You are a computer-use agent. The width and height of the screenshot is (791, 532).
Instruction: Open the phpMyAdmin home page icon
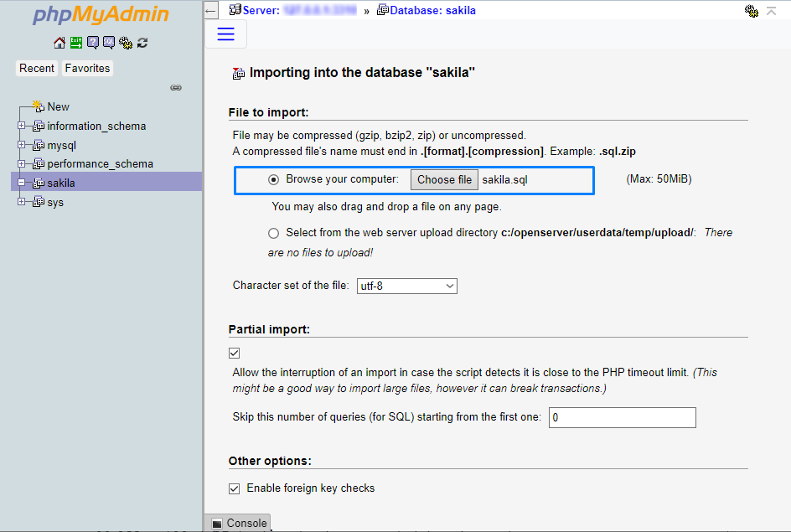[59, 42]
